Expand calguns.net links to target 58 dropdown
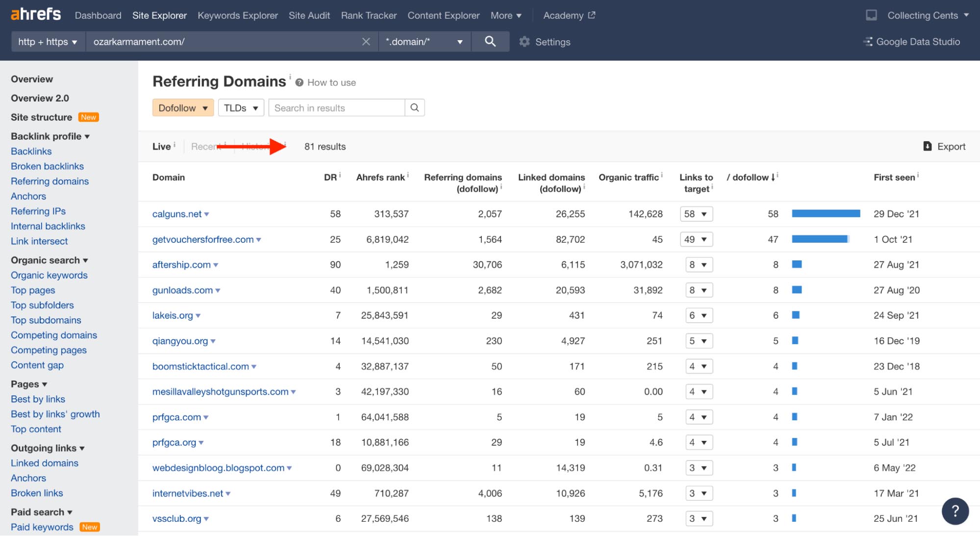 coord(696,214)
